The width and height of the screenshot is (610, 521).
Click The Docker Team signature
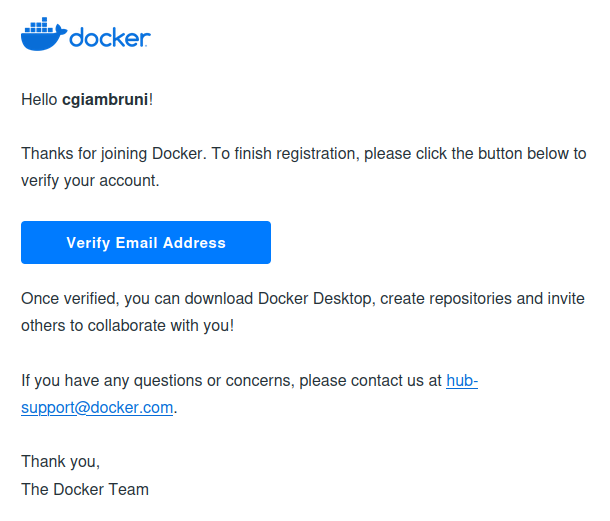(x=85, y=489)
